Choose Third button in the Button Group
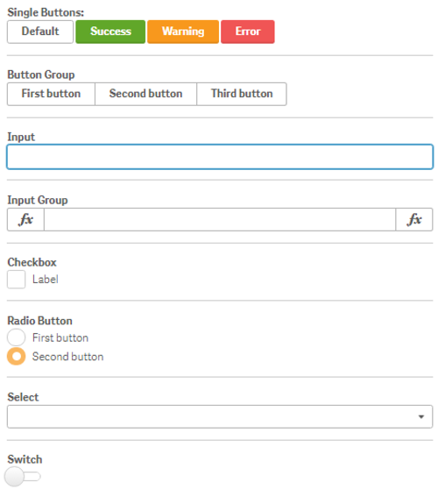The image size is (438, 504). 242,94
